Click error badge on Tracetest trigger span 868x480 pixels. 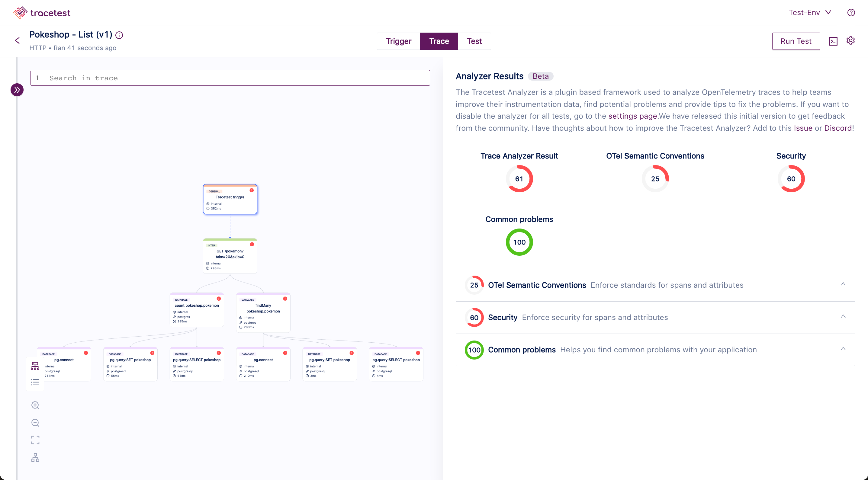252,190
